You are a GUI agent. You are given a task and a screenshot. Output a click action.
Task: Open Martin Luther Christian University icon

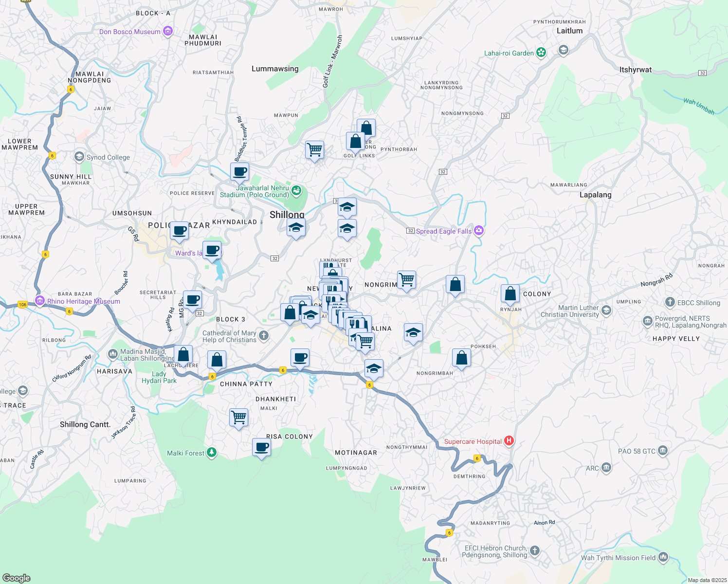tap(606, 310)
